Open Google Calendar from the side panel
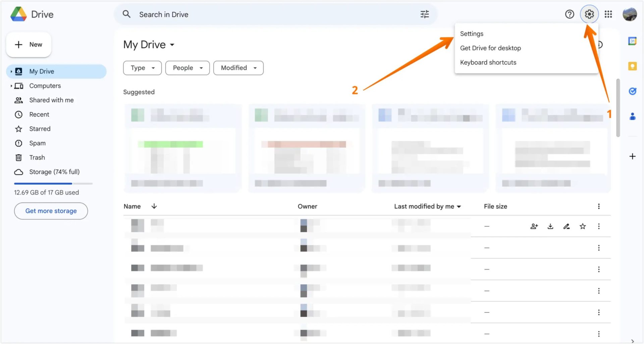The width and height of the screenshot is (644, 344). 632,41
